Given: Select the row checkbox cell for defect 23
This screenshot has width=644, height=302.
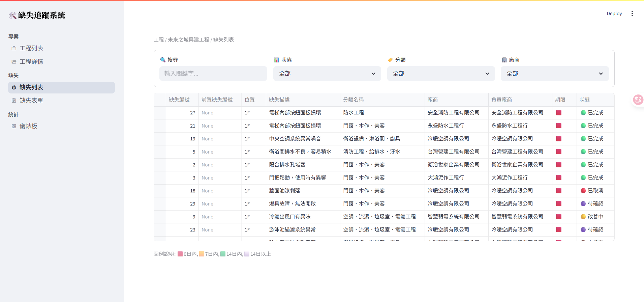Looking at the screenshot, I should (160, 230).
